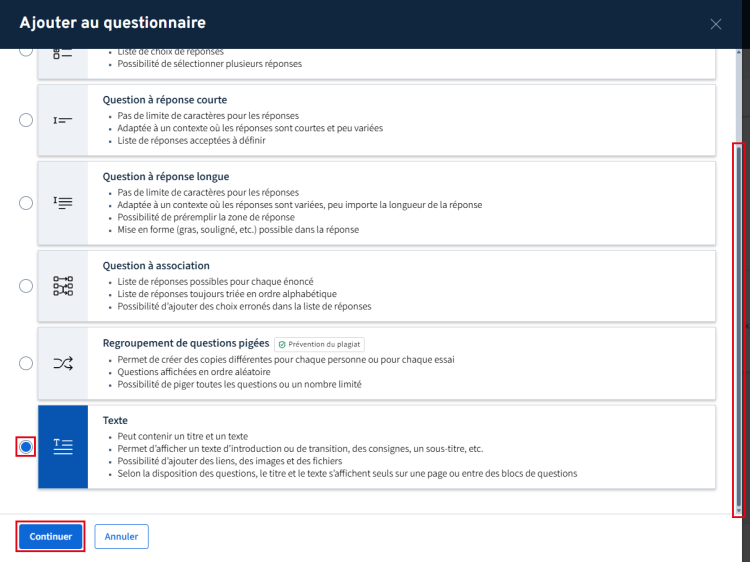Click the Question à réponse courte title
The height and width of the screenshot is (562, 750).
(x=165, y=100)
